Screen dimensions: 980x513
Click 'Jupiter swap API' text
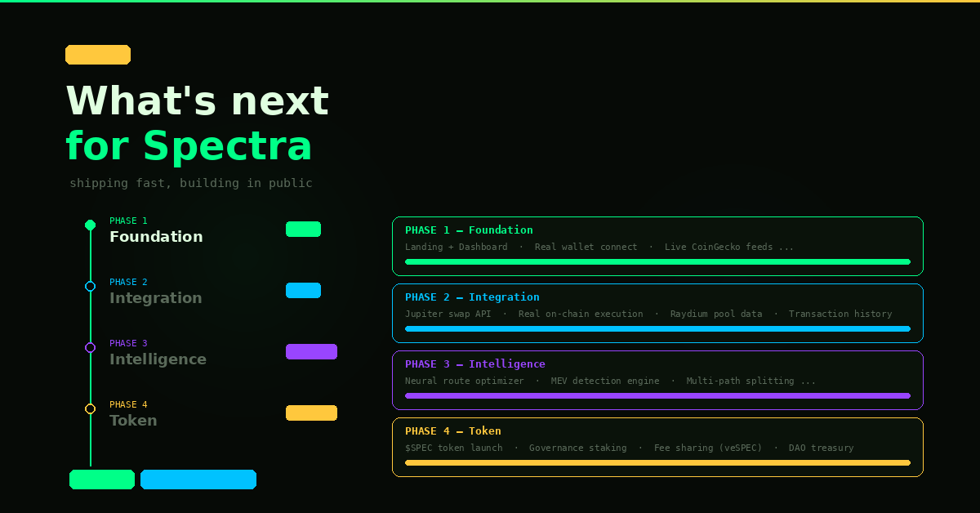(x=448, y=314)
